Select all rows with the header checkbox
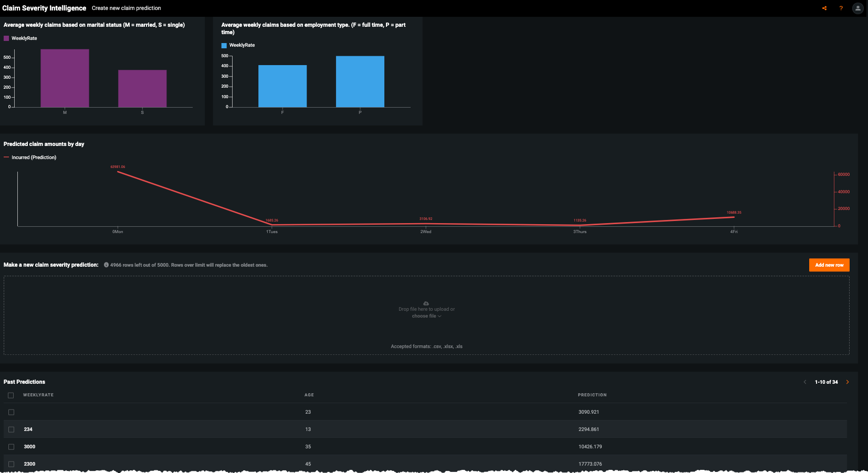The image size is (868, 473). pos(11,395)
